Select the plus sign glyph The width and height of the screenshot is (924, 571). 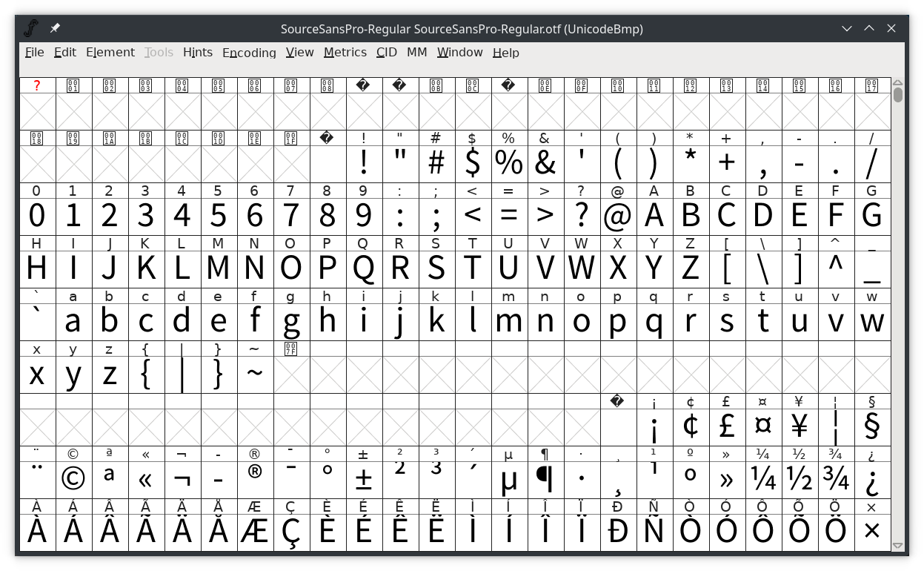(727, 164)
